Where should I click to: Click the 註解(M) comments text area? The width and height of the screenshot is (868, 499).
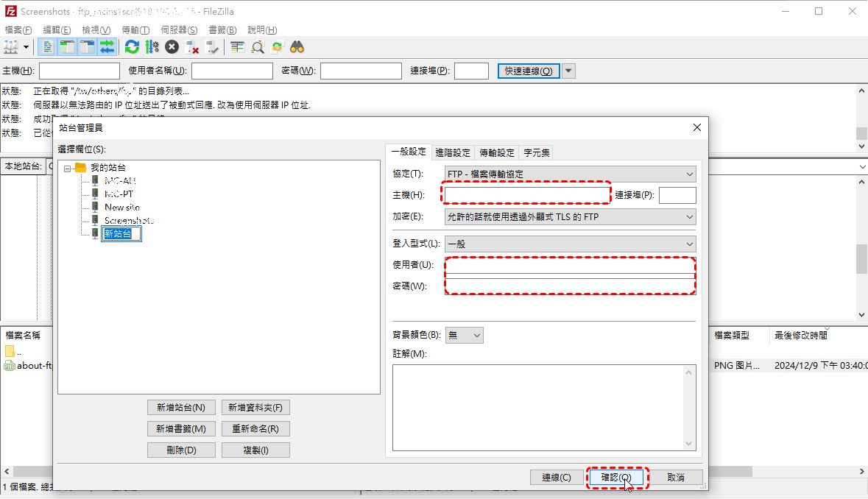coord(544,408)
